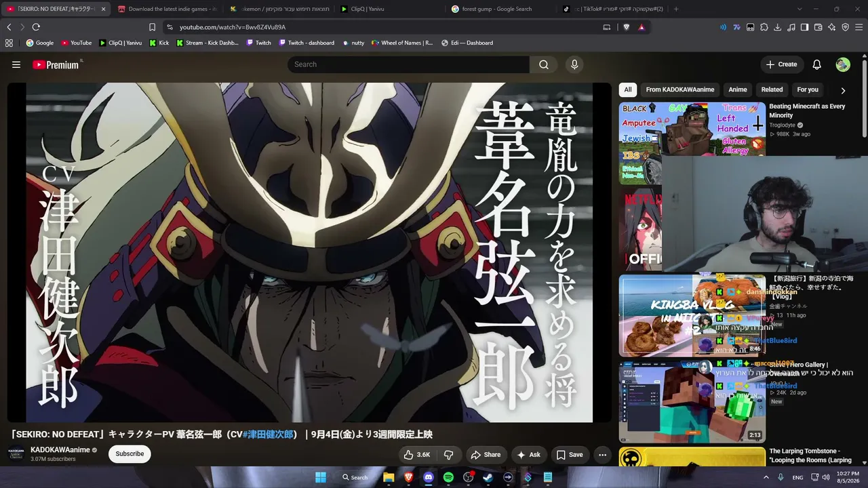Open the volume control in system tray

point(825,477)
